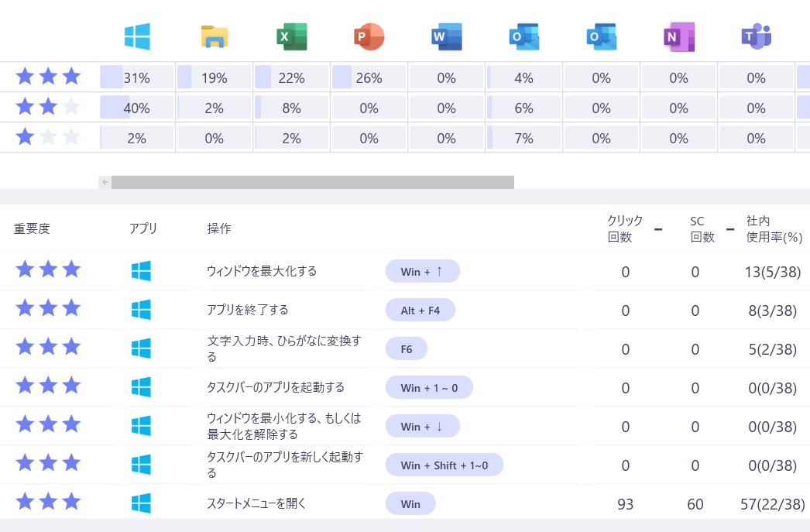Click the Windows logo column icon
Viewport: 810px width, 532px height.
[x=137, y=36]
